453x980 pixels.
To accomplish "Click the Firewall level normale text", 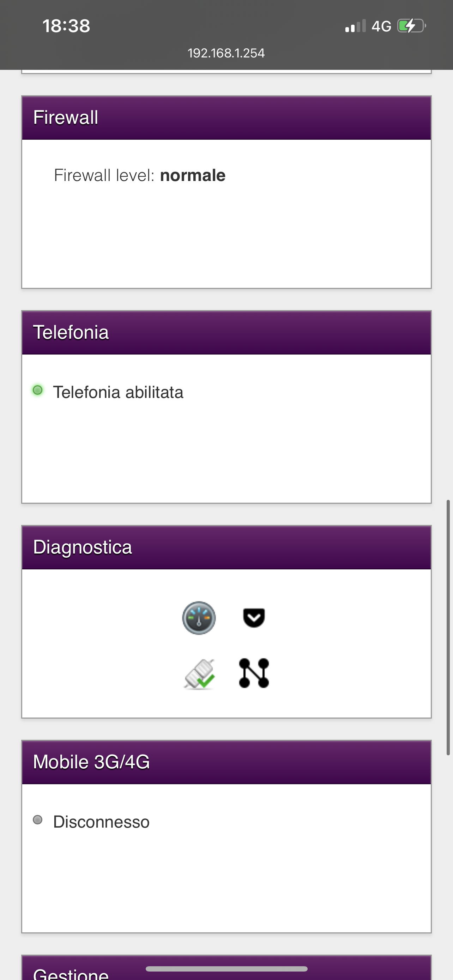I will [140, 175].
